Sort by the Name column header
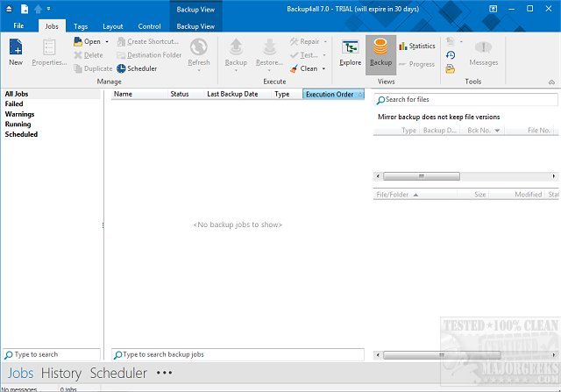The height and width of the screenshot is (392, 561). (139, 94)
